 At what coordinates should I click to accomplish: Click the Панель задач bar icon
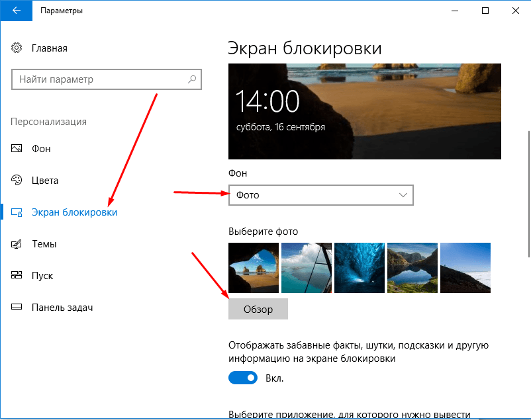click(x=17, y=307)
